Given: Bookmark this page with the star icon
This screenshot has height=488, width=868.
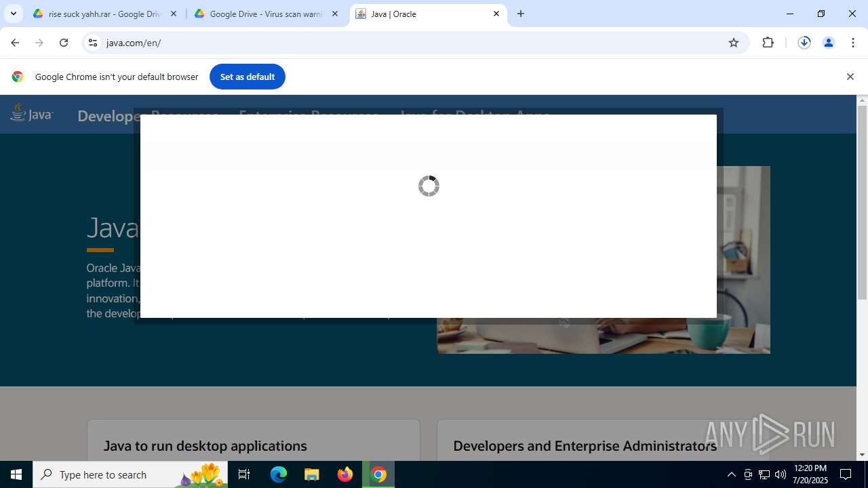Looking at the screenshot, I should click(x=734, y=43).
